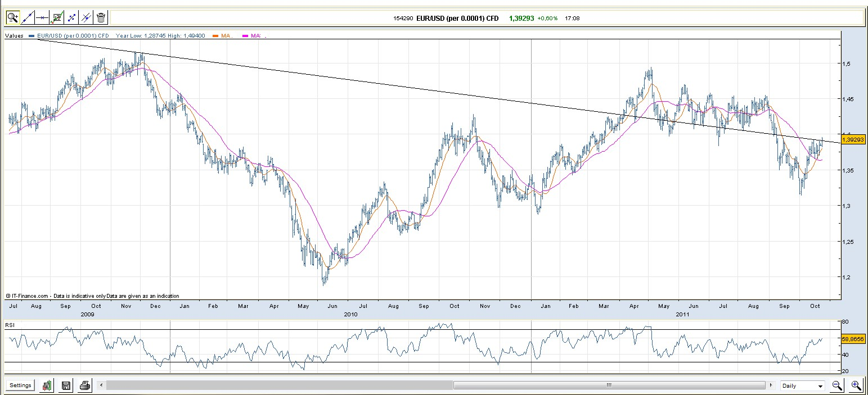Click the 17:08 time in header
Screen dimensions: 868x395
point(572,18)
